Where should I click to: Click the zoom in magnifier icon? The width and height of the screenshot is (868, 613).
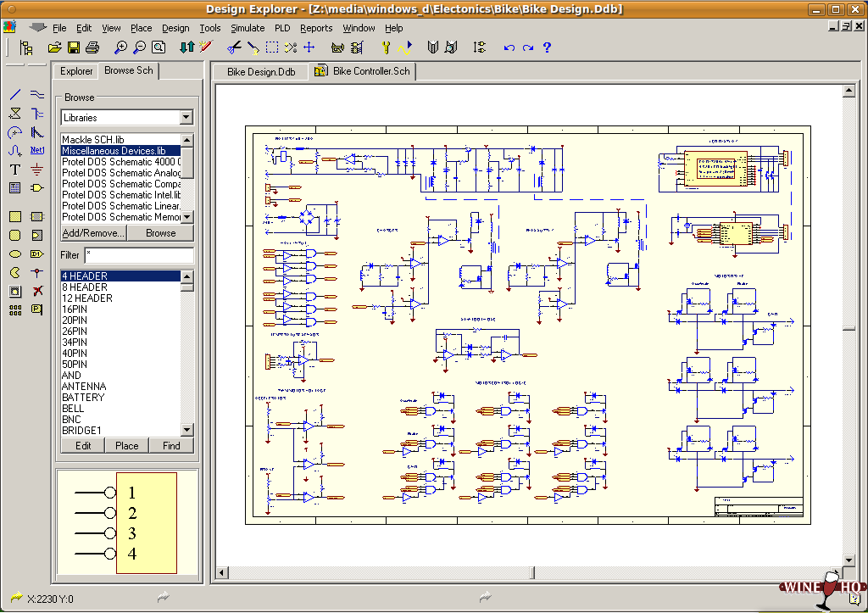pyautogui.click(x=120, y=47)
